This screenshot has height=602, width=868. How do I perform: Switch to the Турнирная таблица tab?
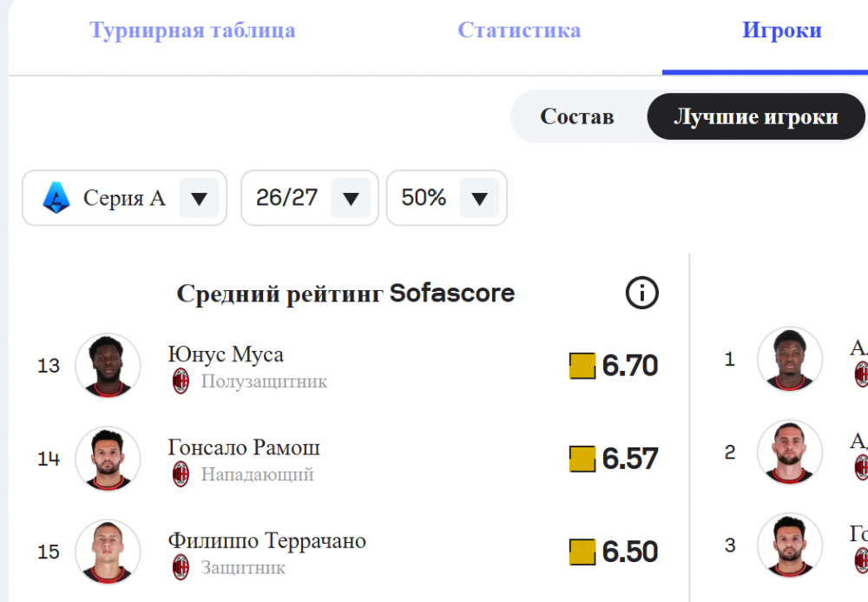[192, 30]
